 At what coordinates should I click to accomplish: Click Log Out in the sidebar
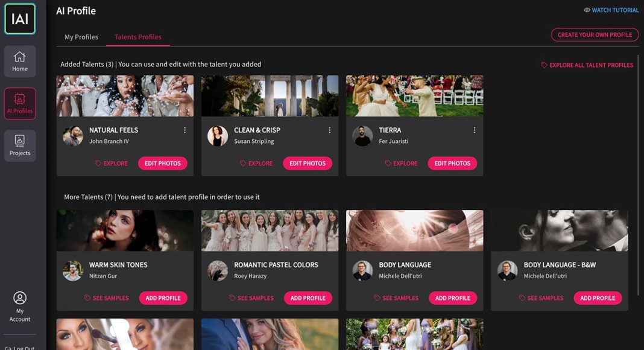click(x=20, y=348)
